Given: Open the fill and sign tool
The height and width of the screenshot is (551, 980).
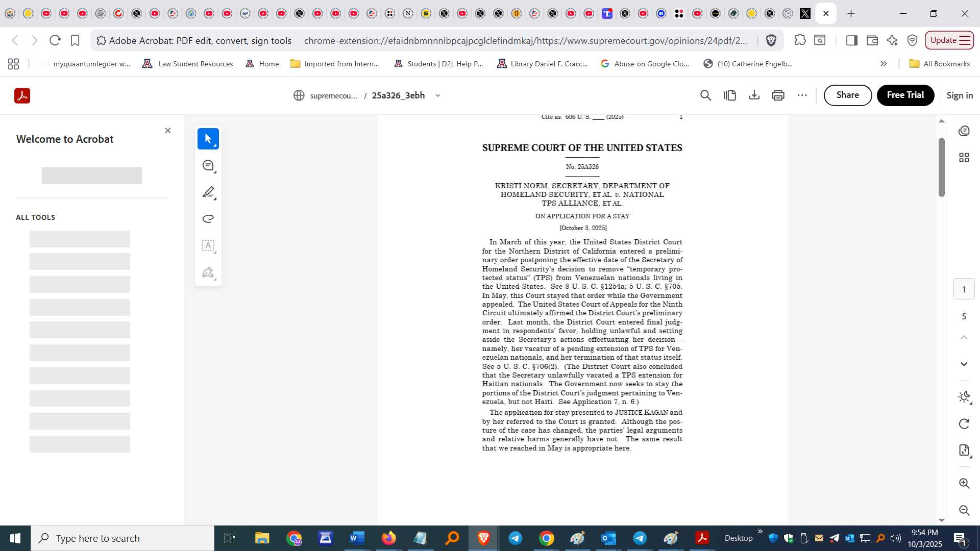Looking at the screenshot, I should point(208,272).
